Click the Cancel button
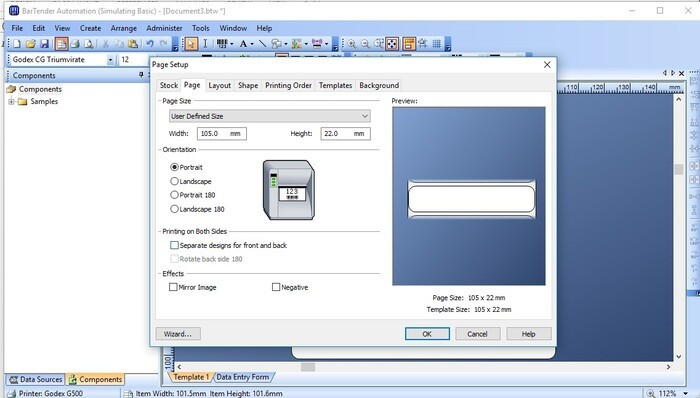The width and height of the screenshot is (700, 398). point(478,334)
